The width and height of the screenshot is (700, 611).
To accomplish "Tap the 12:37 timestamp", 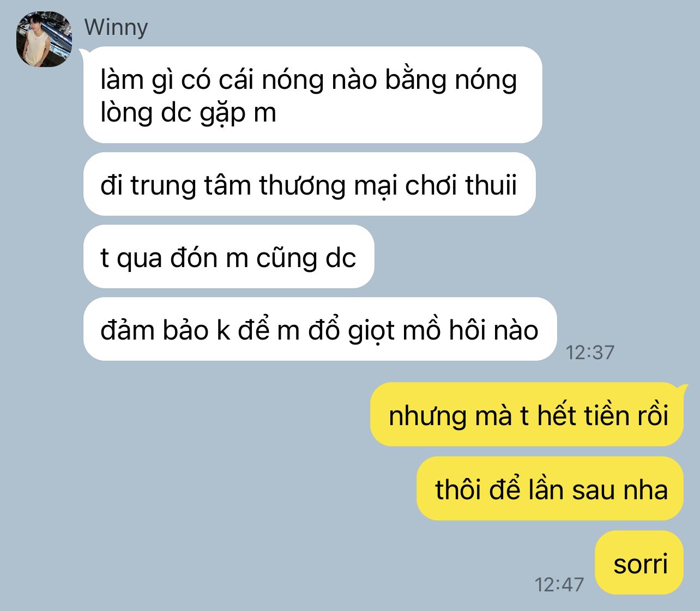I will 590,352.
